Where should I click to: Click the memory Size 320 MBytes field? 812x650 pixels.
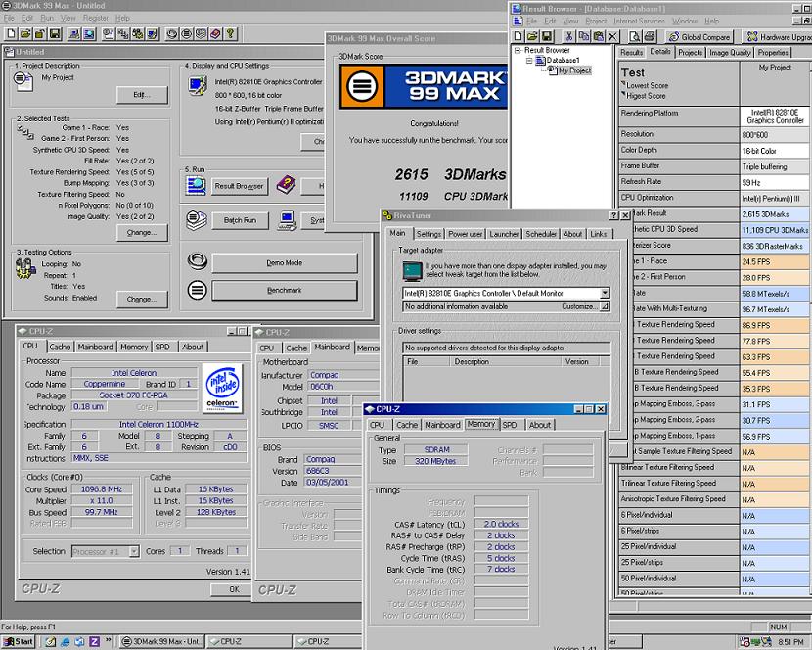click(435, 461)
